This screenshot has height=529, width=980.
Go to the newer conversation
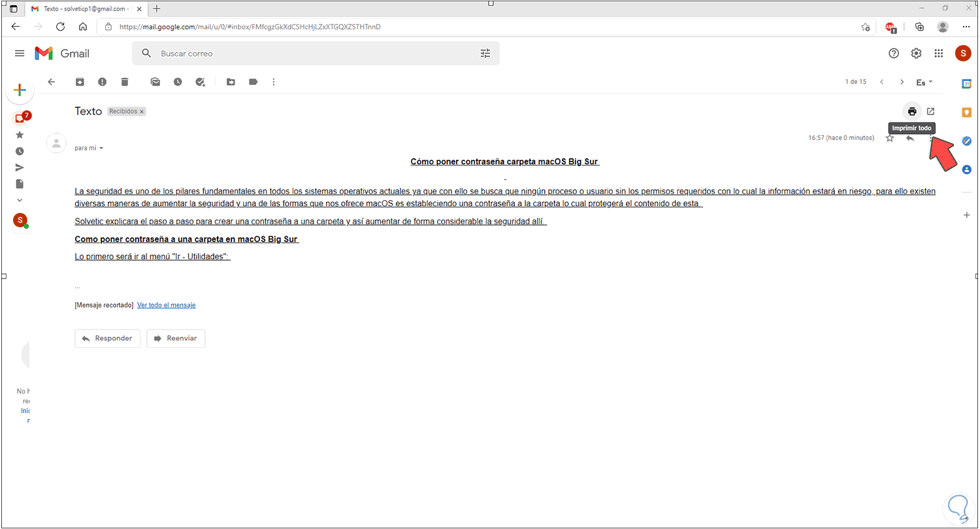coord(881,82)
